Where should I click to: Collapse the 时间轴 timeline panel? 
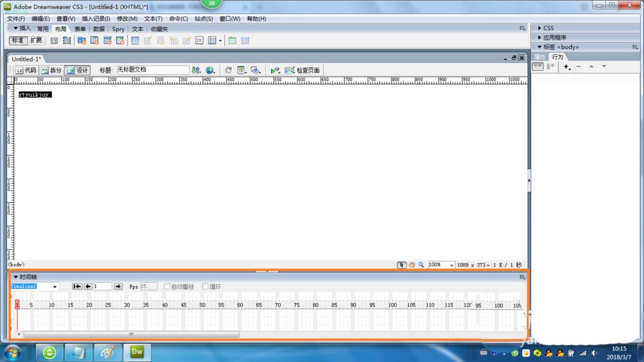15,277
